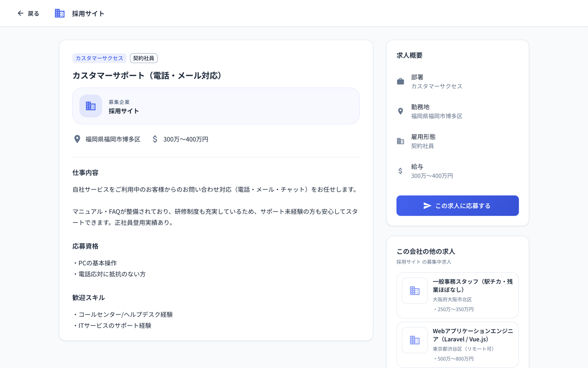588x368 pixels.
Task: Click the location pin beside 福岡県福岡市博多区 in job details
Action: [x=77, y=139]
